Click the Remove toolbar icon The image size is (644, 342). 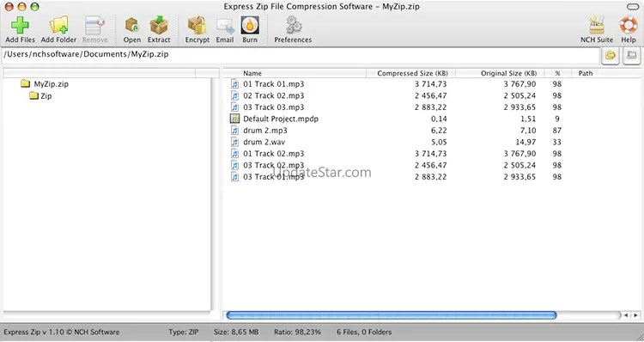(x=94, y=26)
